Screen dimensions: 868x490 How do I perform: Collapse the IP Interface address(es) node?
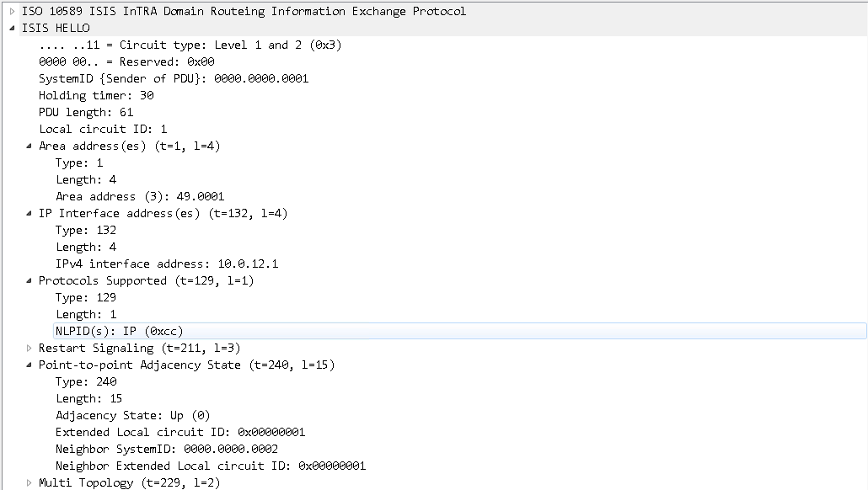pyautogui.click(x=29, y=213)
